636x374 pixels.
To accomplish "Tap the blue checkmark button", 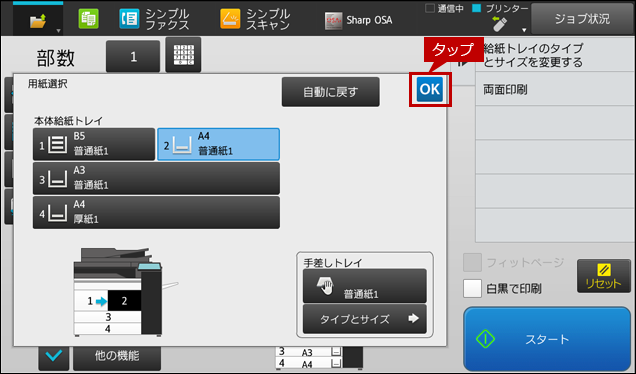I will [54, 356].
